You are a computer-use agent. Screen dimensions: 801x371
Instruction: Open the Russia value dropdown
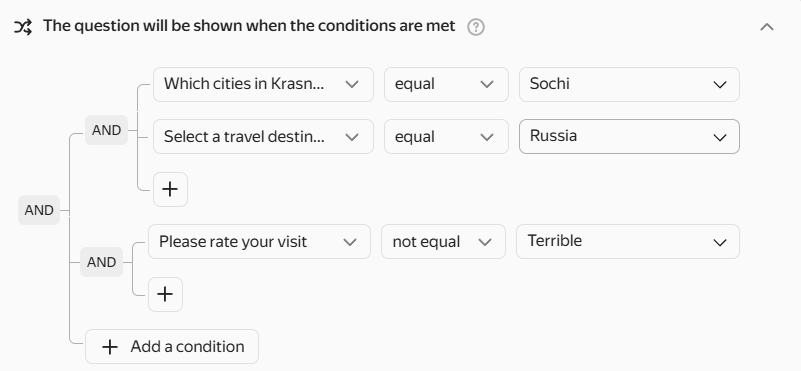(x=629, y=136)
